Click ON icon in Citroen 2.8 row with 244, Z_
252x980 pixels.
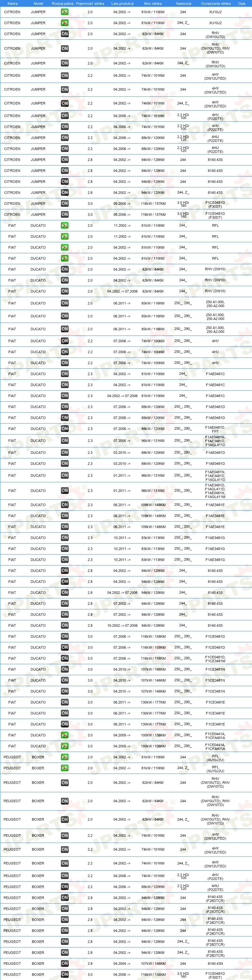[x=65, y=193]
